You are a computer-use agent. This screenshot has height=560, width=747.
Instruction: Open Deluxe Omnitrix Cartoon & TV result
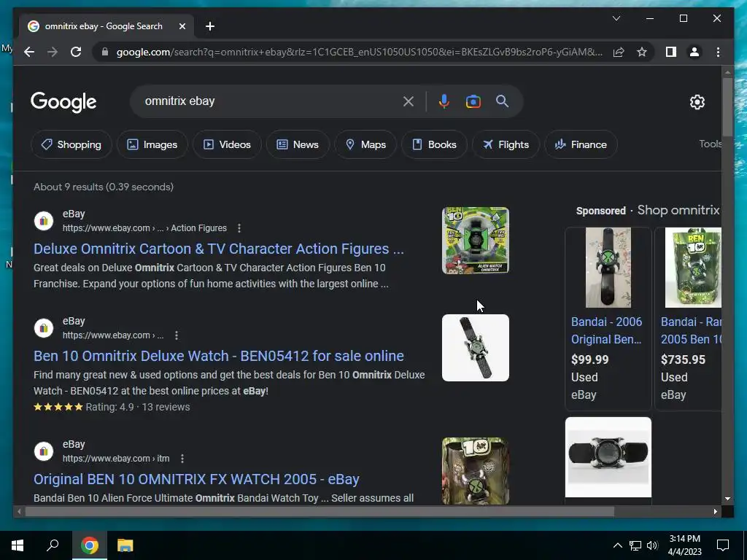click(x=219, y=249)
